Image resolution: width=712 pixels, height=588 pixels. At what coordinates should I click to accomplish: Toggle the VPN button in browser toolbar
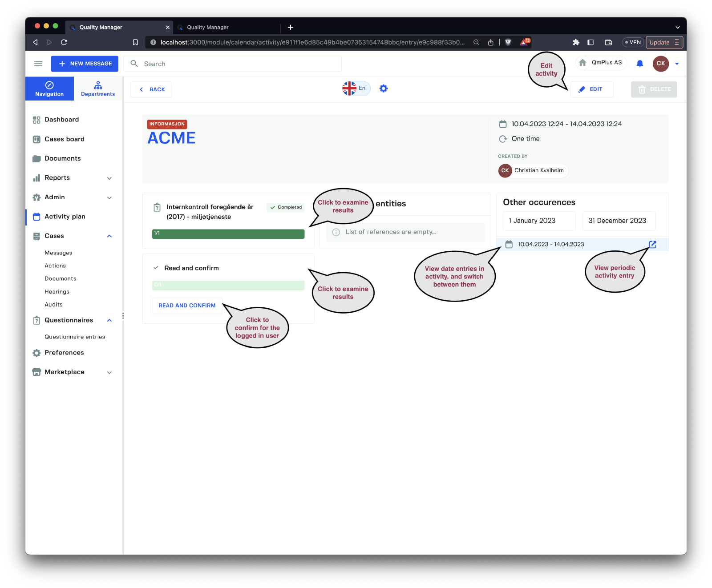(632, 42)
